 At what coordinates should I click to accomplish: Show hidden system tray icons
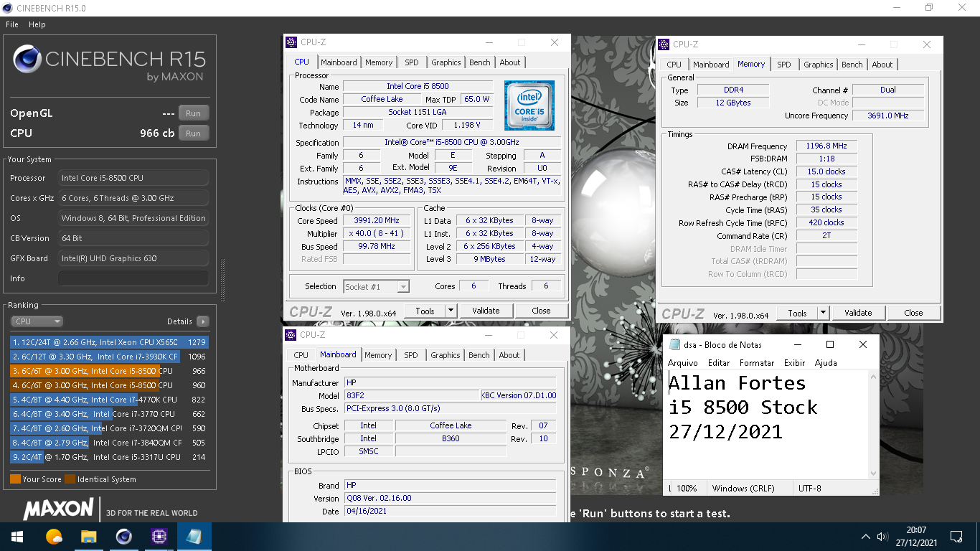coord(865,537)
